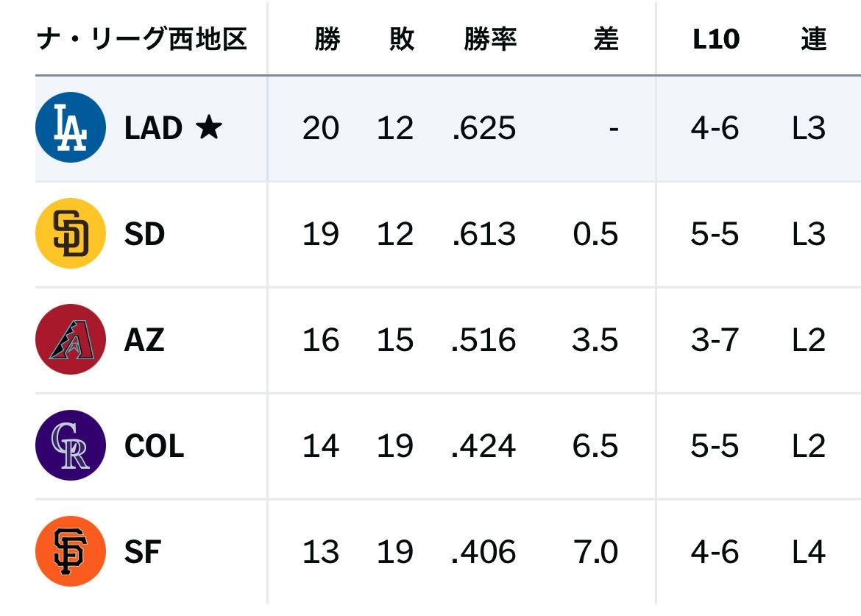This screenshot has height=616, width=861.
Task: Click the Padres SD team logo
Action: click(71, 233)
